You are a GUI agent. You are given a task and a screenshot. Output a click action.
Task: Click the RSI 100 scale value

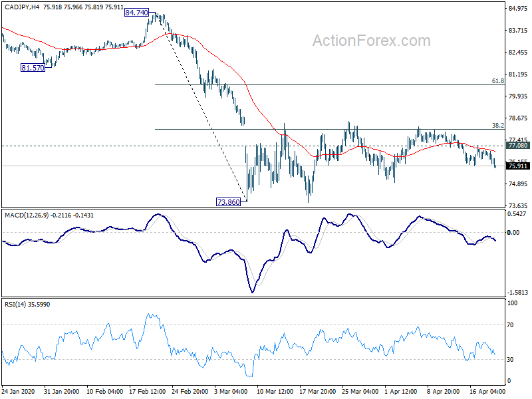[x=512, y=303]
